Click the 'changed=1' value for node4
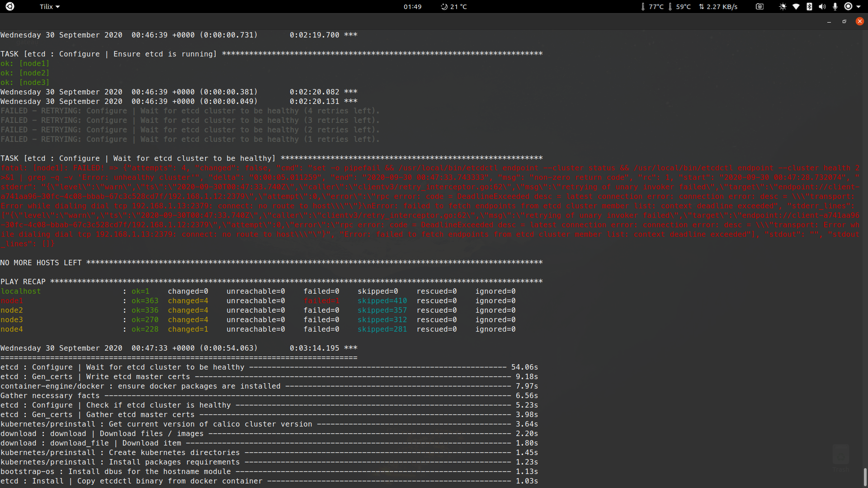The image size is (868, 488). coord(188,329)
